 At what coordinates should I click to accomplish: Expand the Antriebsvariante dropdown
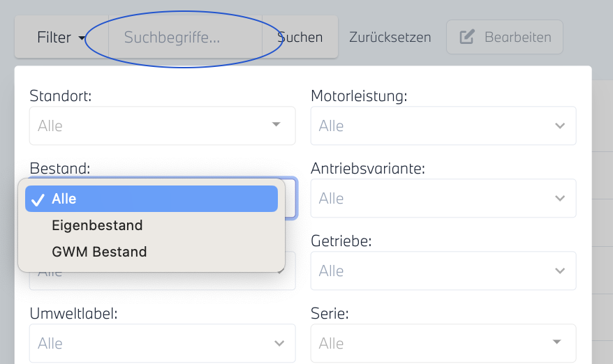443,198
